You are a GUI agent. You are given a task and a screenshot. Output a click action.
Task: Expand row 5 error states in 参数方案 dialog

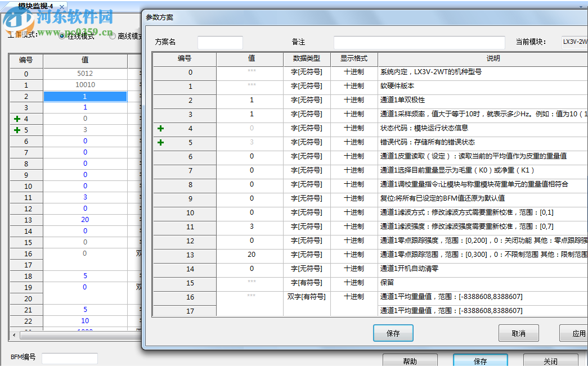point(161,142)
